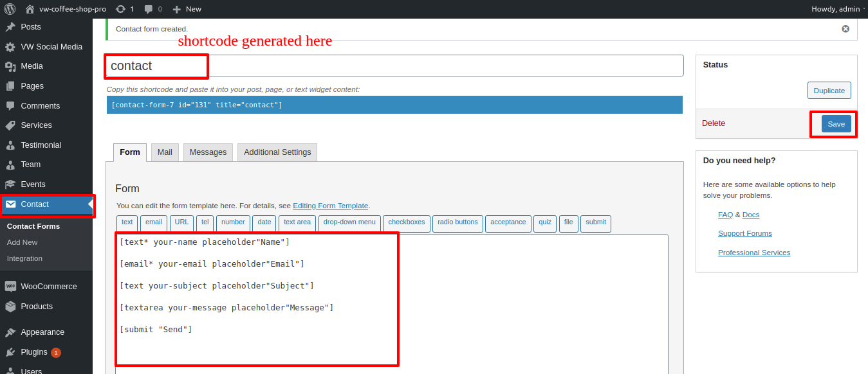868x374 pixels.
Task: Open the comments bubble icon in admin bar
Action: click(149, 9)
